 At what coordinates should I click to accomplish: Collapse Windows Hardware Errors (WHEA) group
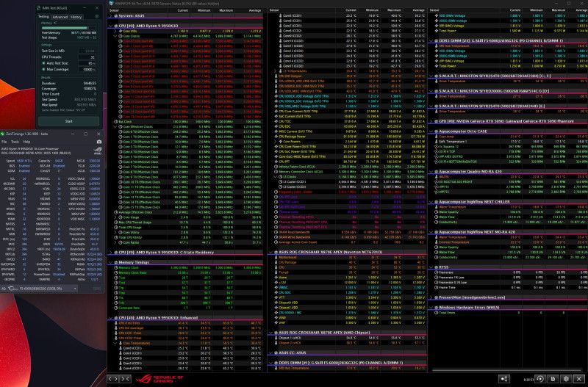point(431,308)
